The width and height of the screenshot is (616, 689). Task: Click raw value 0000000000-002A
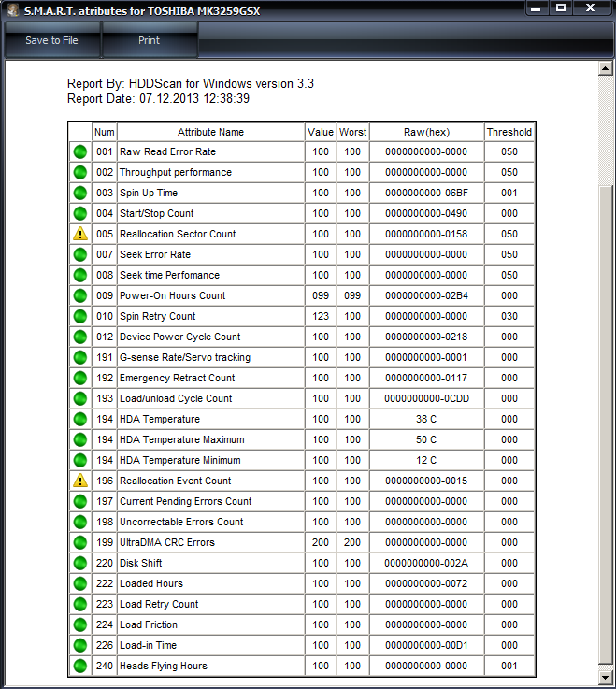426,563
